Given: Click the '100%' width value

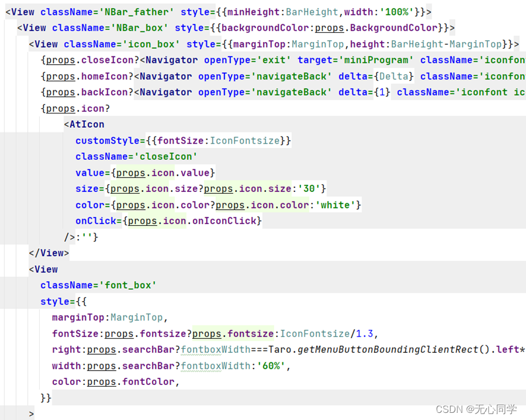Looking at the screenshot, I should click(397, 12).
